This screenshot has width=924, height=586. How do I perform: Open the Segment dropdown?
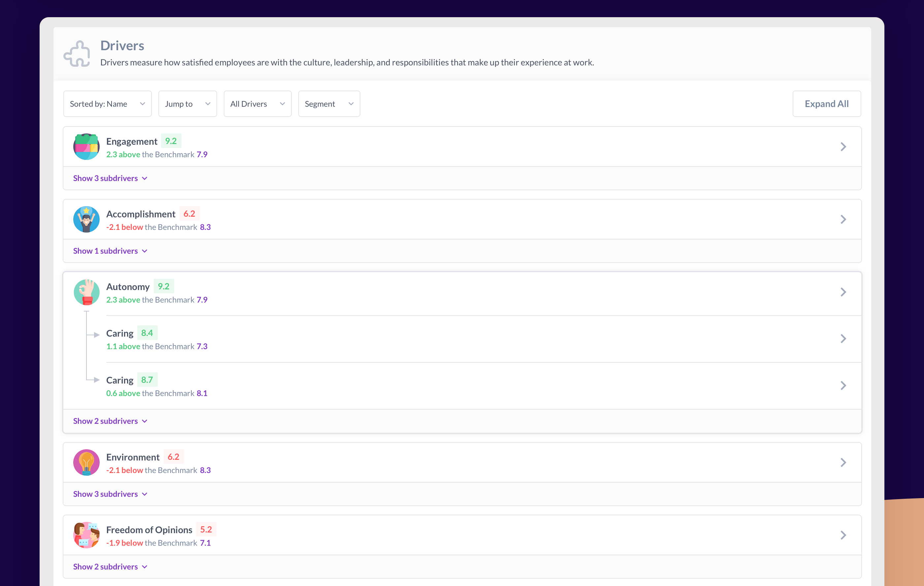[329, 104]
